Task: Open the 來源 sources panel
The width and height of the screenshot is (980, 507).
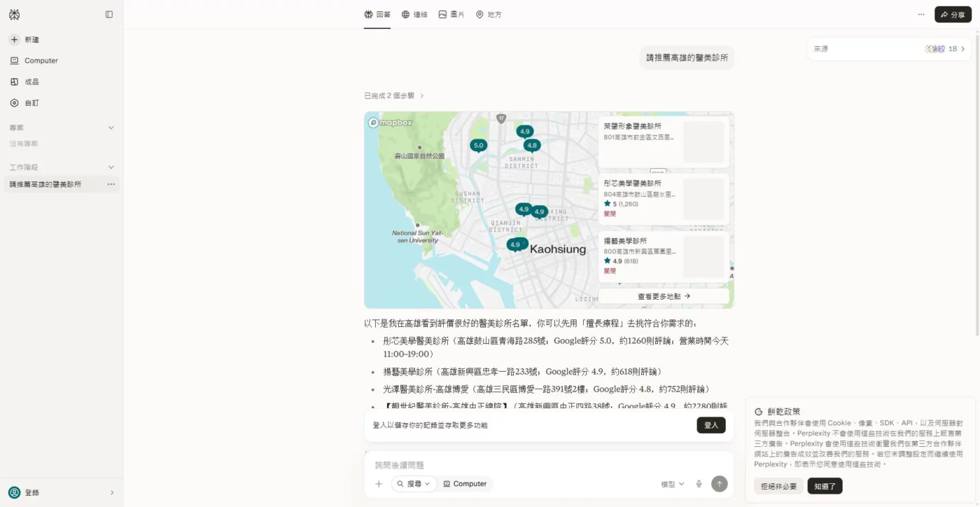Action: 889,49
